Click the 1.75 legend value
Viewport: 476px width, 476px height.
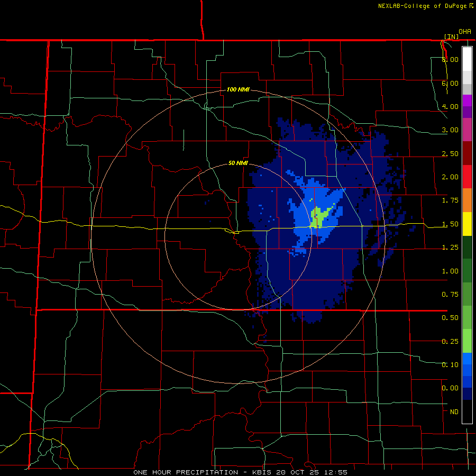[x=450, y=200]
